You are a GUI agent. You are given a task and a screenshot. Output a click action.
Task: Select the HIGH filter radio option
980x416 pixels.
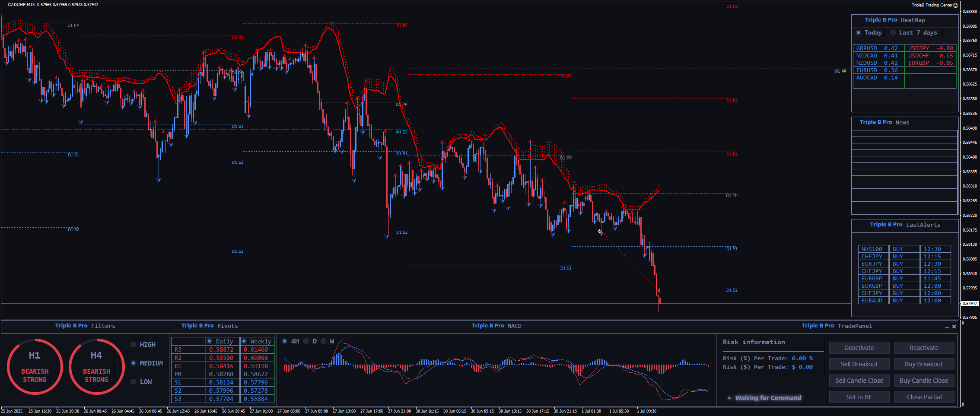(x=134, y=345)
